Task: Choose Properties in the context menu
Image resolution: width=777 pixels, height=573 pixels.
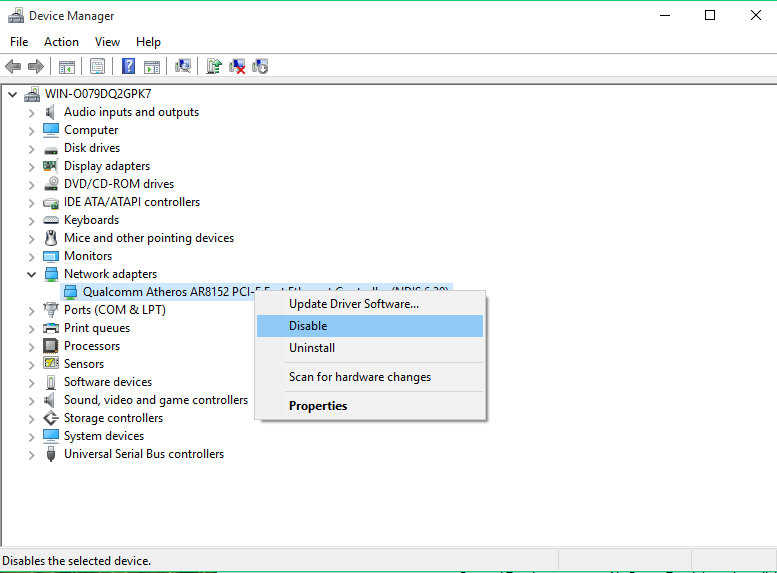Action: pos(370,406)
